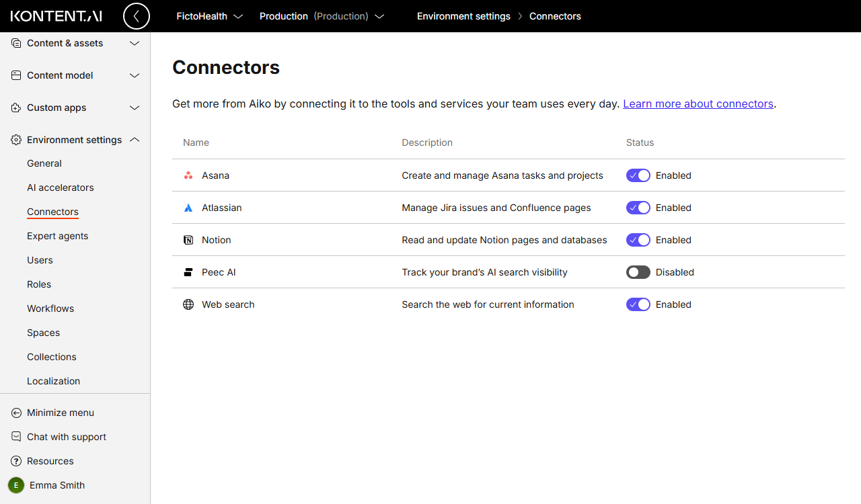Screen dimensions: 861x504
Task: Open Localization settings
Action: click(54, 381)
